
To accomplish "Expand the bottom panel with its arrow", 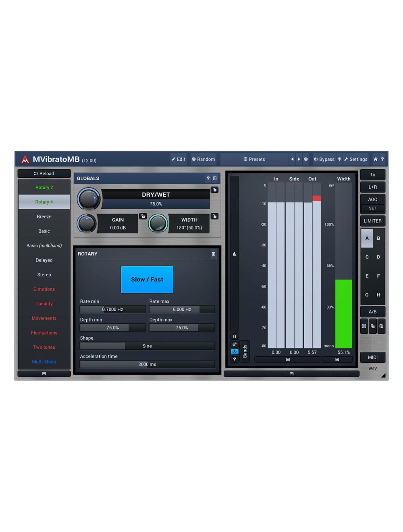I will [291, 374].
